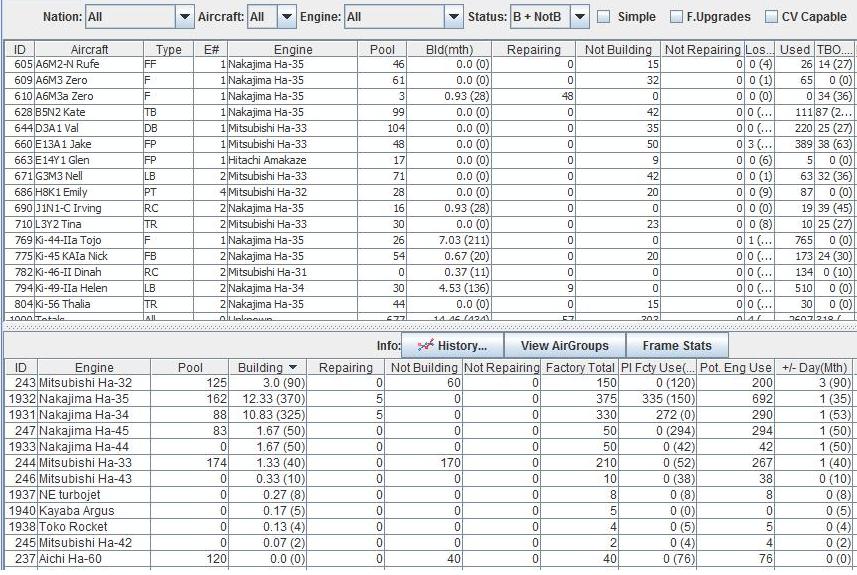Check the CV Capable checkbox
Screen dimensions: 857x575
771,17
